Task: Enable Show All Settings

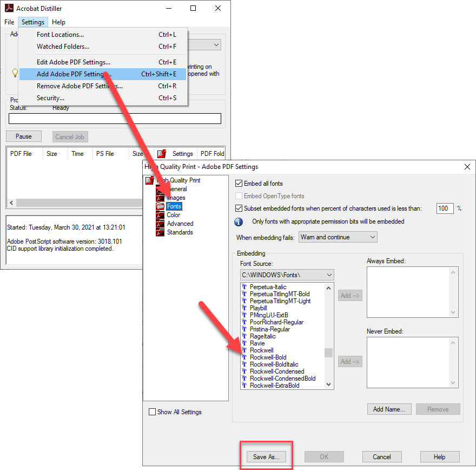Action: [x=152, y=412]
